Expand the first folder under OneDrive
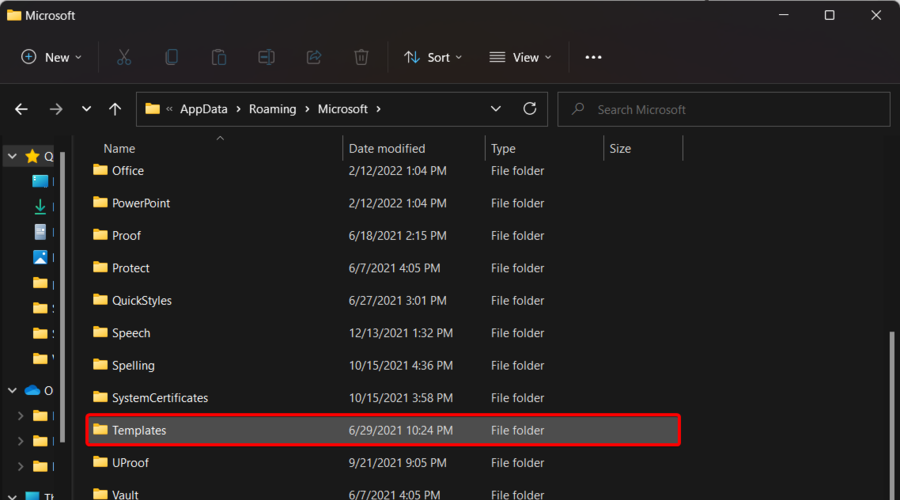This screenshot has height=500, width=900. tap(21, 416)
